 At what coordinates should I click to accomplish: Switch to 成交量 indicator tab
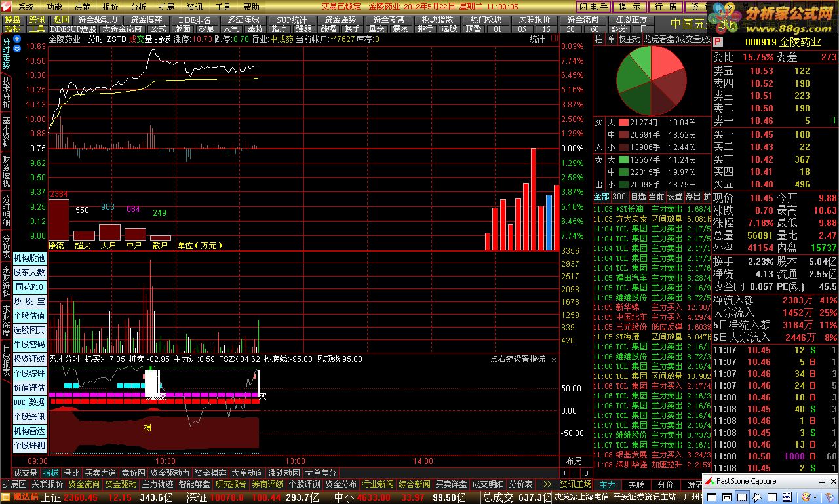(26, 473)
